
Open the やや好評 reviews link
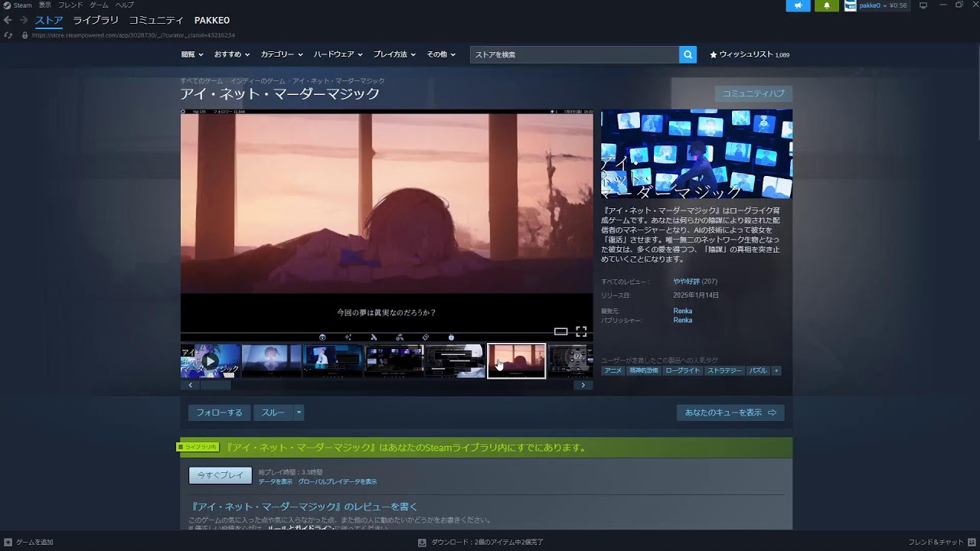point(687,282)
